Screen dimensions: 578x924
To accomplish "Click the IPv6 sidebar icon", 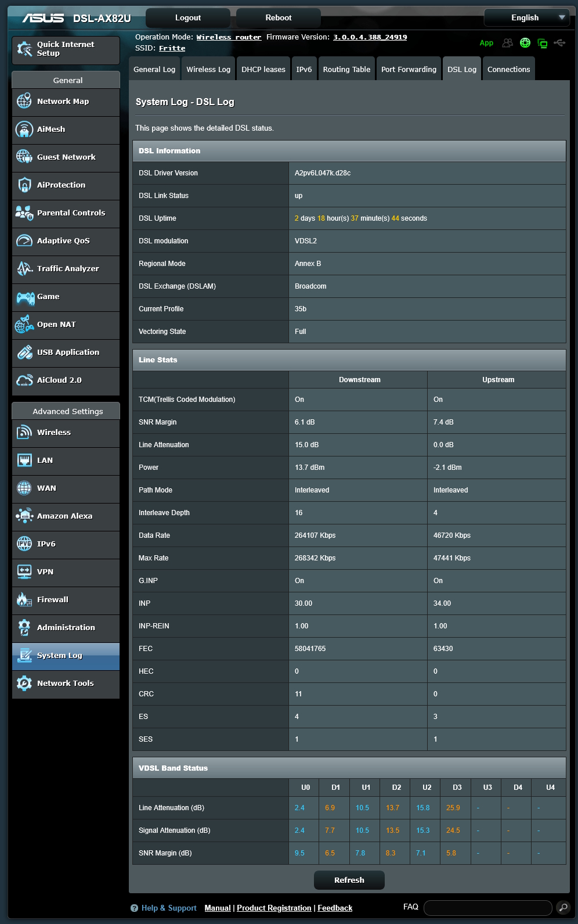I will click(x=24, y=544).
